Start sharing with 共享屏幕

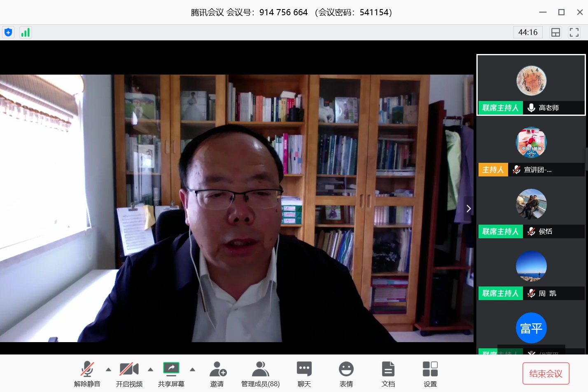click(x=171, y=374)
